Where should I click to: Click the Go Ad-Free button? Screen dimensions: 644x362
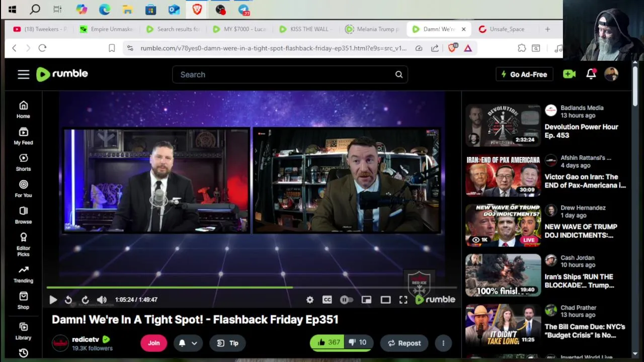pyautogui.click(x=524, y=74)
